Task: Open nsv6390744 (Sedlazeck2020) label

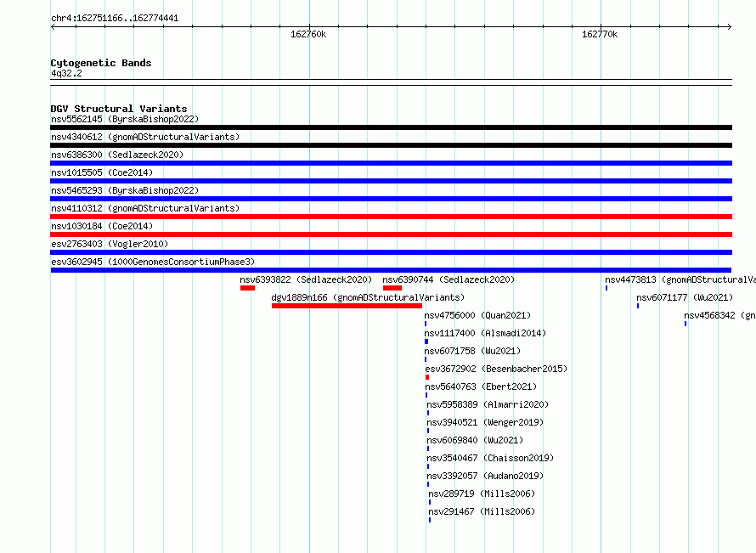Action: tap(449, 279)
